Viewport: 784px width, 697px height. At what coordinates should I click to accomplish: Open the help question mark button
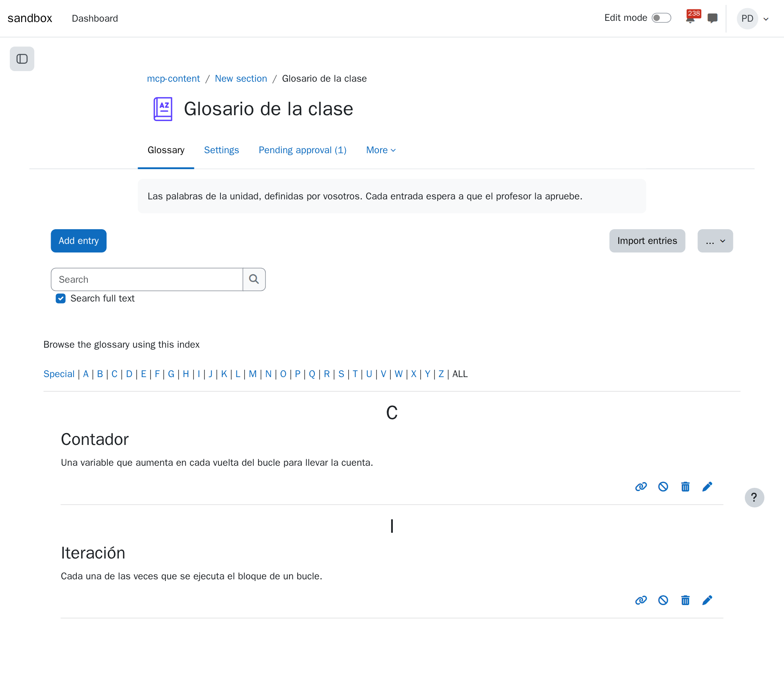coord(754,498)
